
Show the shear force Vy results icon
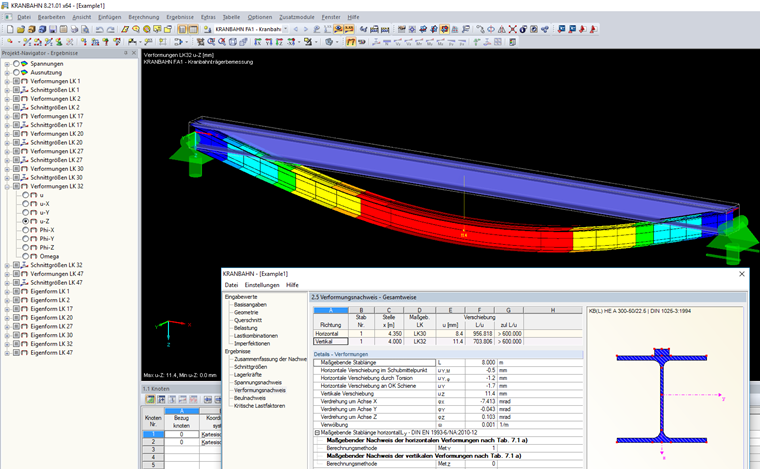398,42
